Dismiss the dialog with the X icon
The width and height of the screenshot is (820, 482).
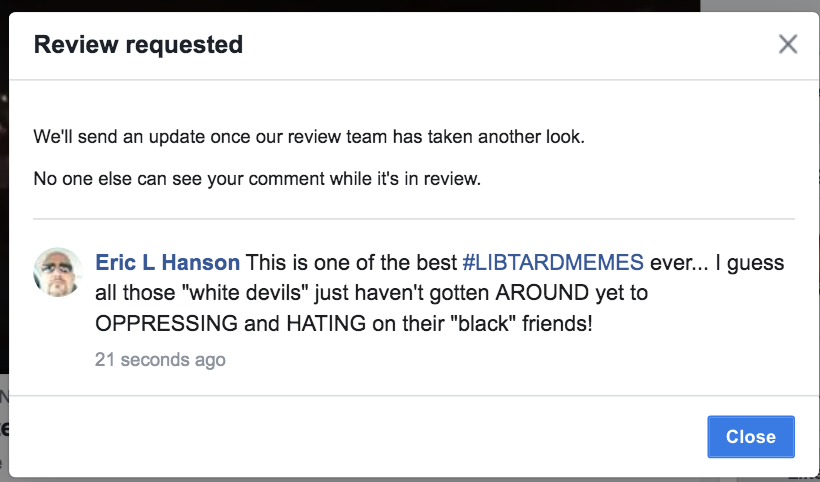tap(788, 44)
